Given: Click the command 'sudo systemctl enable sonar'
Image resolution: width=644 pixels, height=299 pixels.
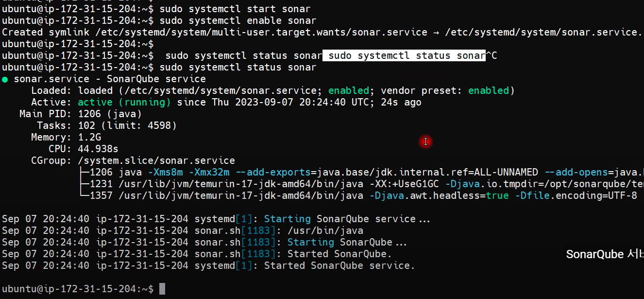Looking at the screenshot, I should point(238,20).
